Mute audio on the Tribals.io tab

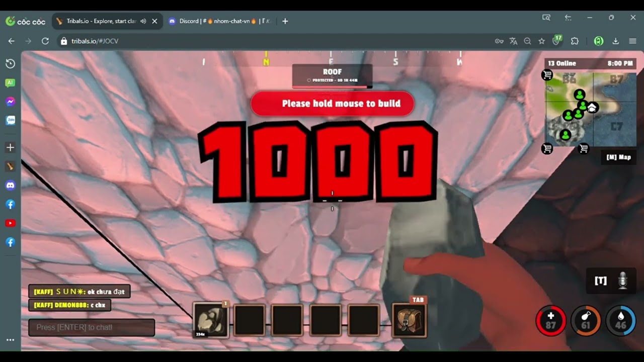point(143,21)
